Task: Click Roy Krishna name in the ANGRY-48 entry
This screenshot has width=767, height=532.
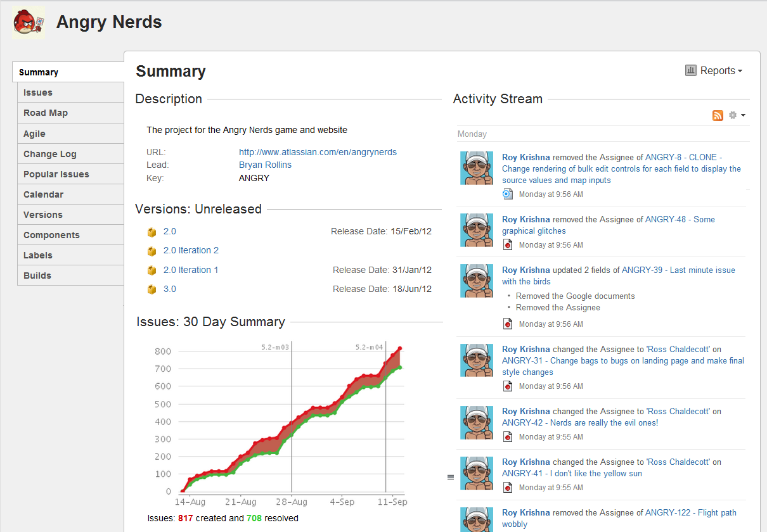Action: coord(526,219)
